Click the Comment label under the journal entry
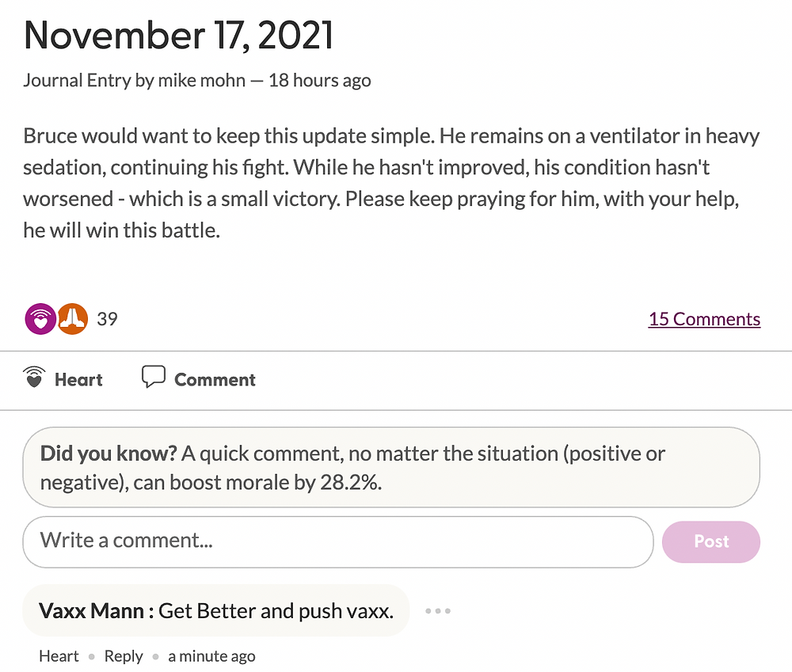Screen dimensions: 792x672 (215, 380)
